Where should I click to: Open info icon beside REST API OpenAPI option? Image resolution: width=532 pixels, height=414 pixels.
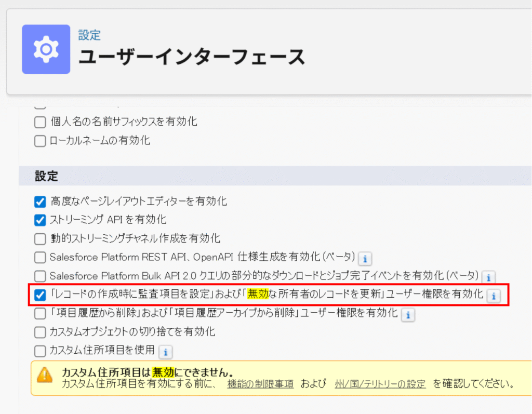(365, 258)
